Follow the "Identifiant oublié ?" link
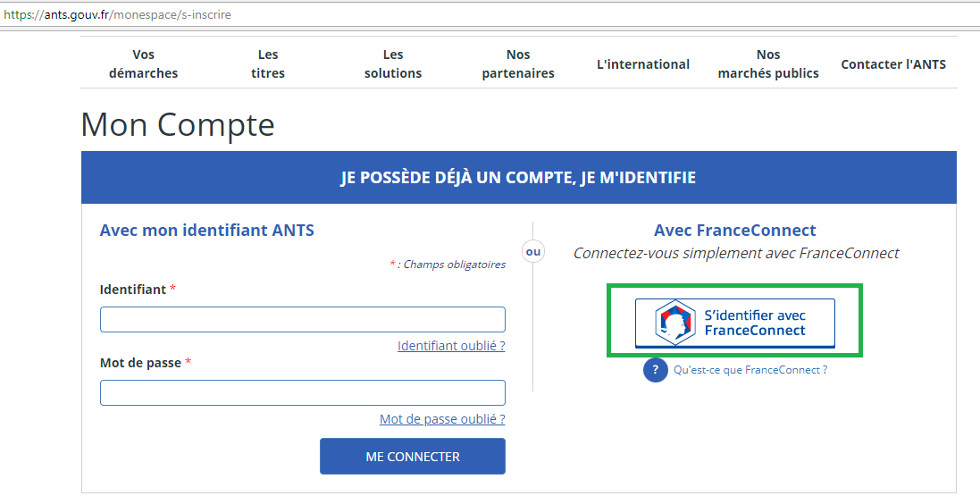 pos(451,346)
